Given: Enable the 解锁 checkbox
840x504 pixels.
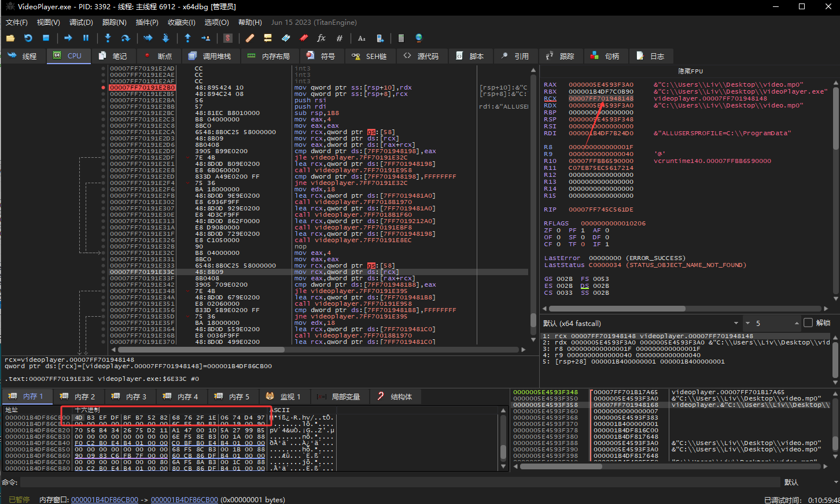Looking at the screenshot, I should click(808, 323).
